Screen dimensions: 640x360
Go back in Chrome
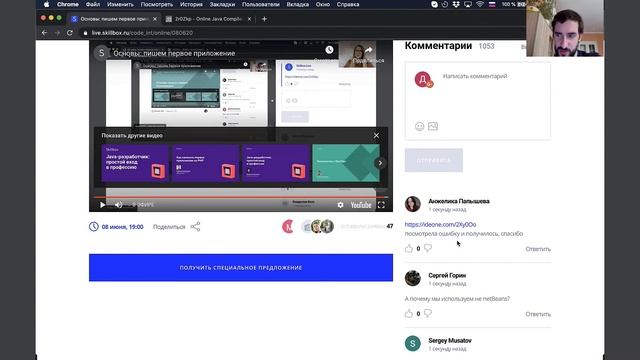click(x=44, y=33)
